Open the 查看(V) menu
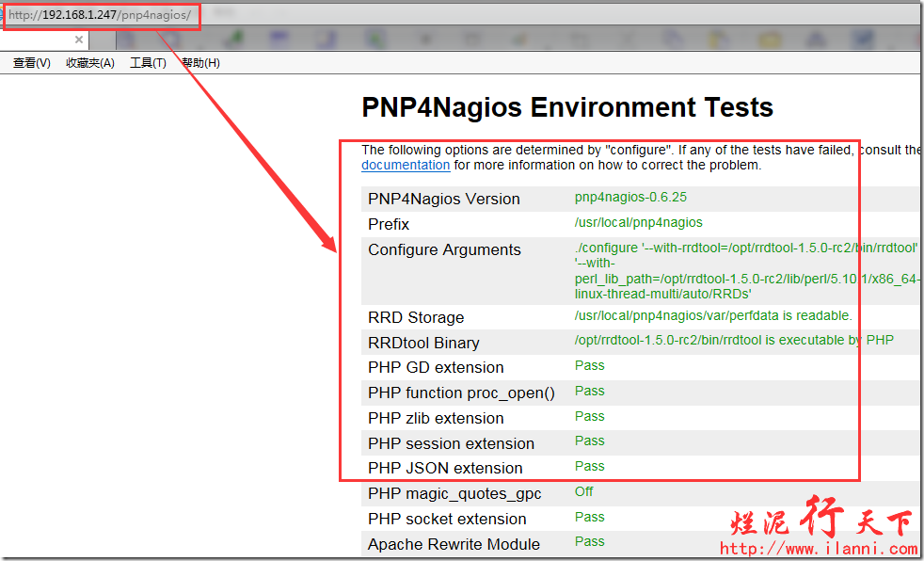Screen dimensions: 924x561 tap(32, 63)
